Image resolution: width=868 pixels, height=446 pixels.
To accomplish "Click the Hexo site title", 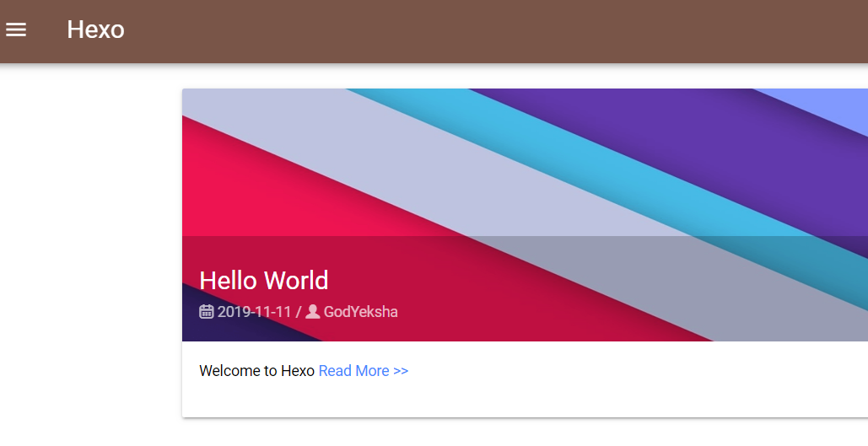I will 95,30.
